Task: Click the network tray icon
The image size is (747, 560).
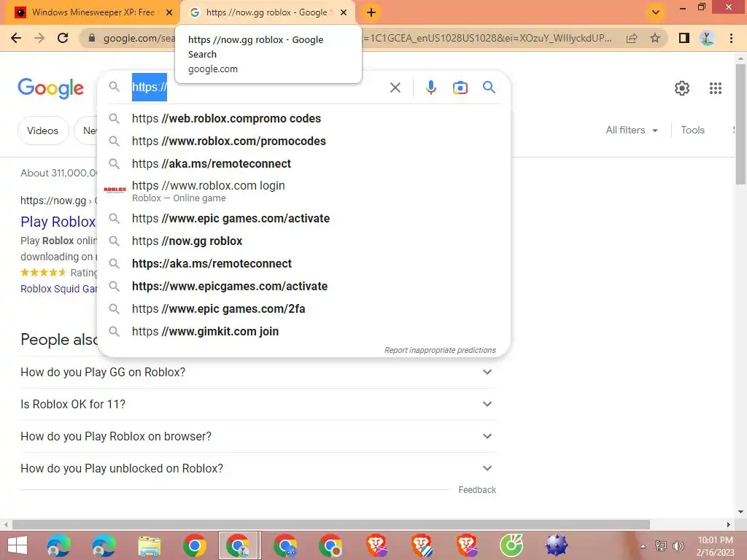Action: coord(661,546)
